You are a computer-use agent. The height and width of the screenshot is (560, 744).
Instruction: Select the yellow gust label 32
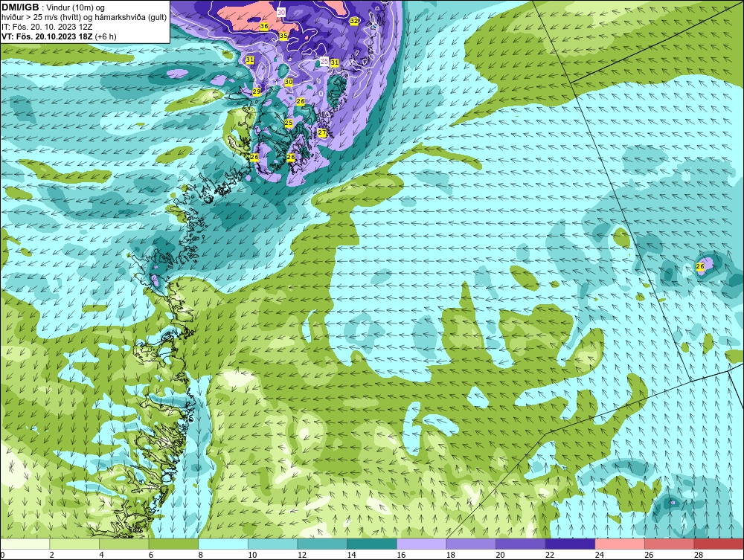[x=354, y=21]
